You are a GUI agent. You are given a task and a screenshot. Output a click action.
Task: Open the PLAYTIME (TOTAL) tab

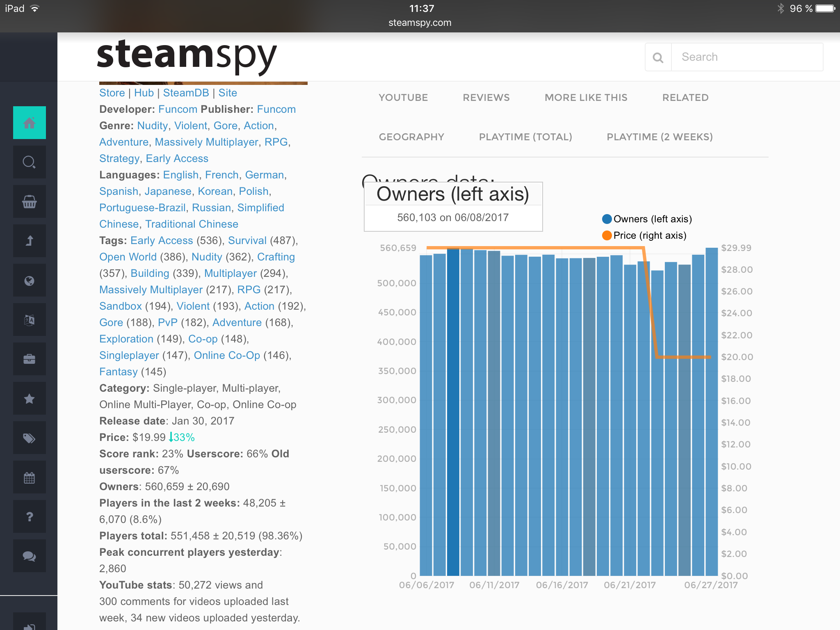click(x=525, y=137)
